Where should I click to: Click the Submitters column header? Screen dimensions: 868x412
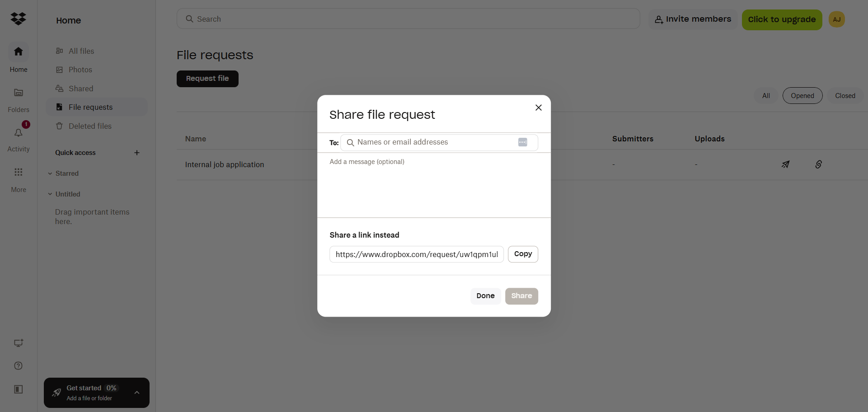coord(633,139)
